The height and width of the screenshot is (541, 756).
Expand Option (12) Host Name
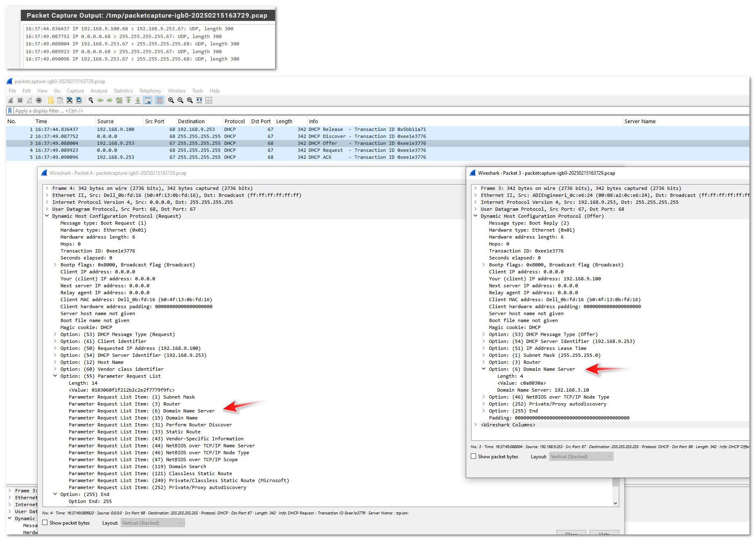pos(55,362)
